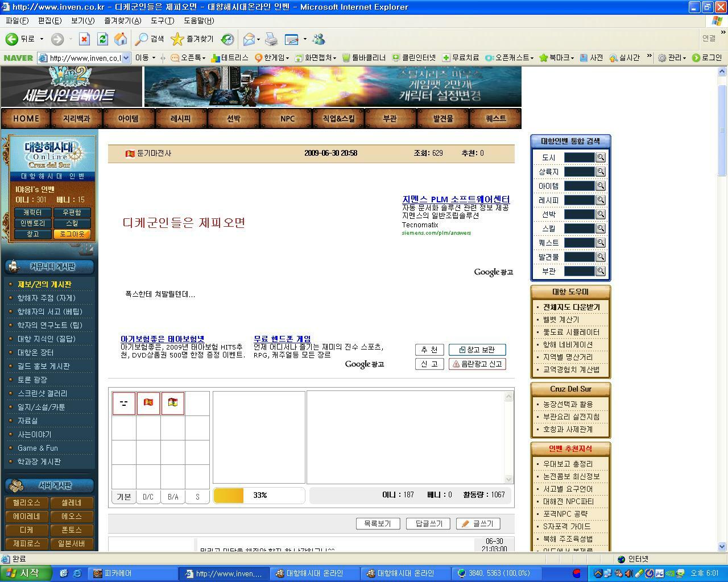Open the messenger people icon

[x=318, y=39]
